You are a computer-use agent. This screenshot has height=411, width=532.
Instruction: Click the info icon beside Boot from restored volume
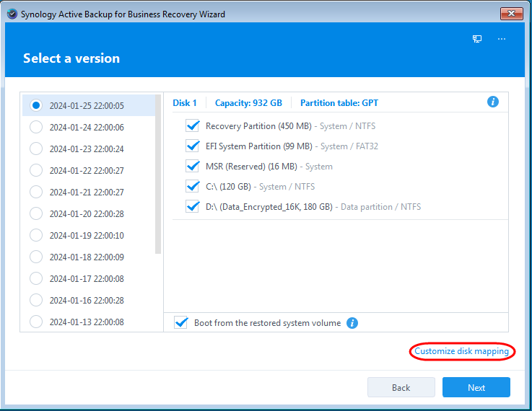(352, 323)
